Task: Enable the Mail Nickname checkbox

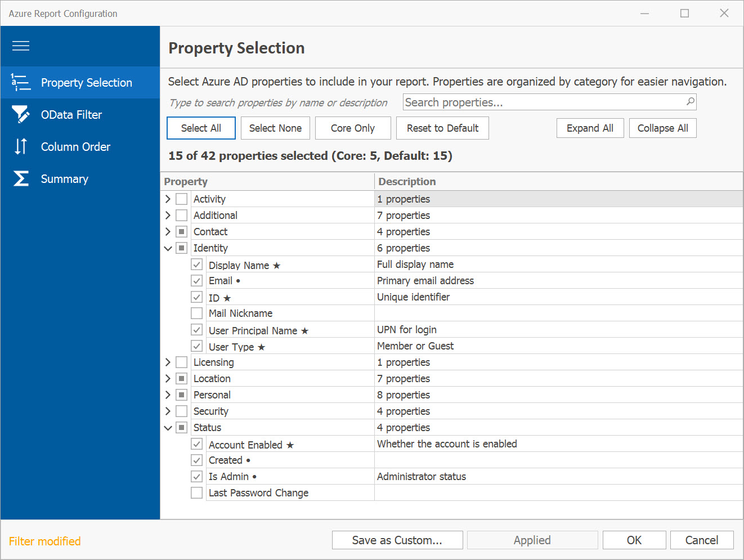Action: [x=197, y=313]
